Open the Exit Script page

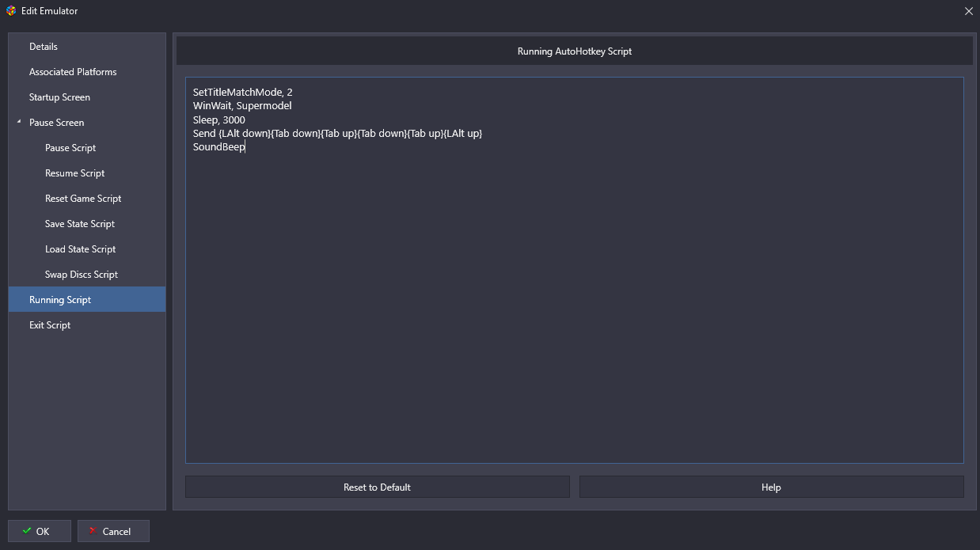(87, 325)
